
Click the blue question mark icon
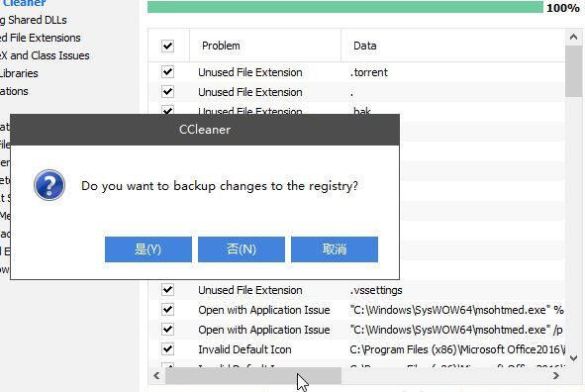(x=49, y=185)
